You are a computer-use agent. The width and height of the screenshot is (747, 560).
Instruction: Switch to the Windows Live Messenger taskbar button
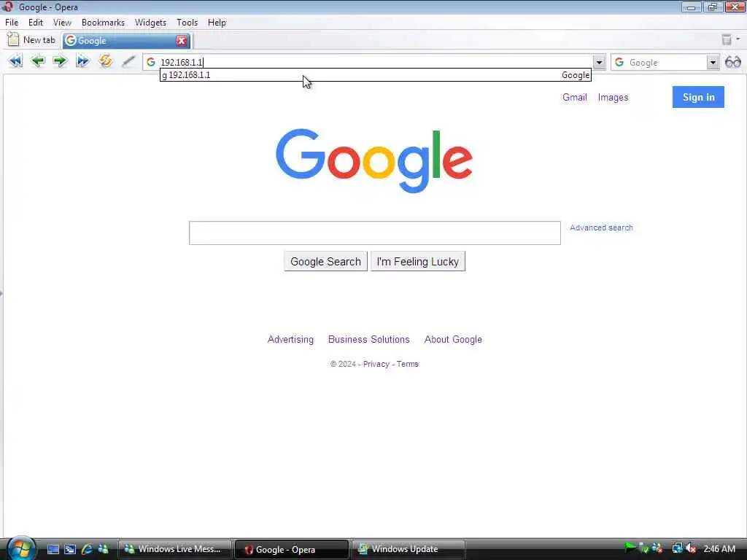pos(175,549)
